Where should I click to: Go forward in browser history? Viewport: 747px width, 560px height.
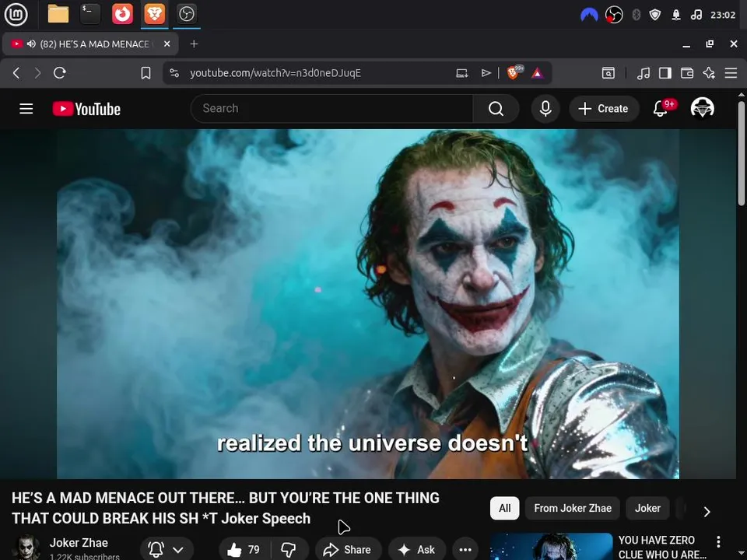(x=37, y=73)
